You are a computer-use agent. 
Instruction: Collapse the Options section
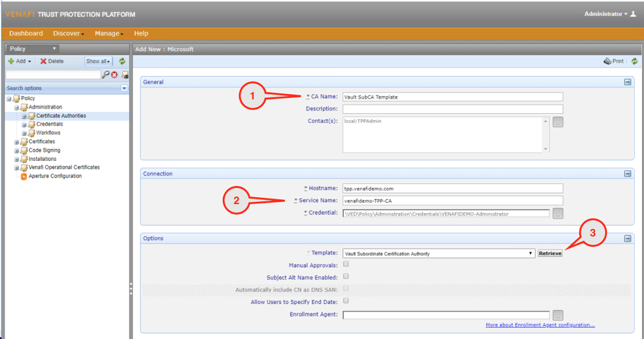click(x=627, y=238)
